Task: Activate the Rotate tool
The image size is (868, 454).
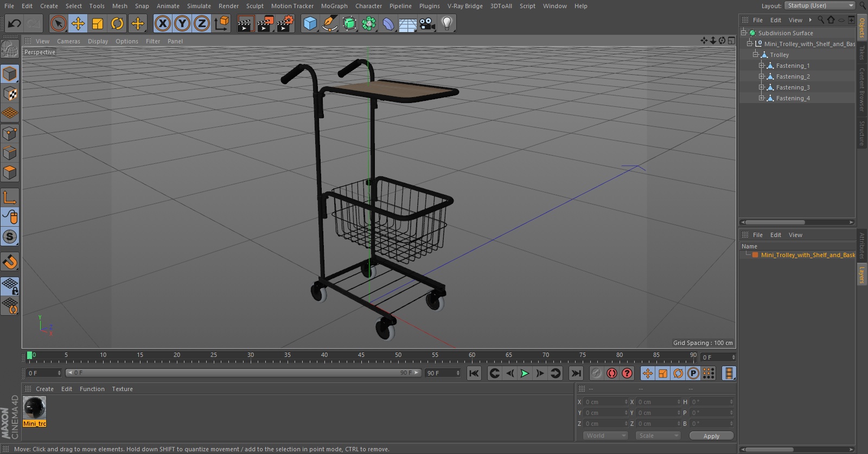Action: (x=117, y=23)
